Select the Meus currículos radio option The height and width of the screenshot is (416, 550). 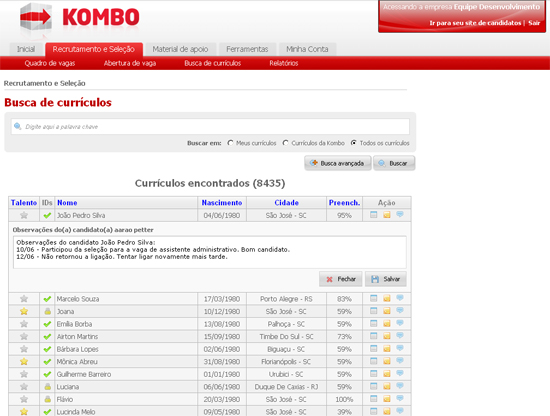click(230, 143)
